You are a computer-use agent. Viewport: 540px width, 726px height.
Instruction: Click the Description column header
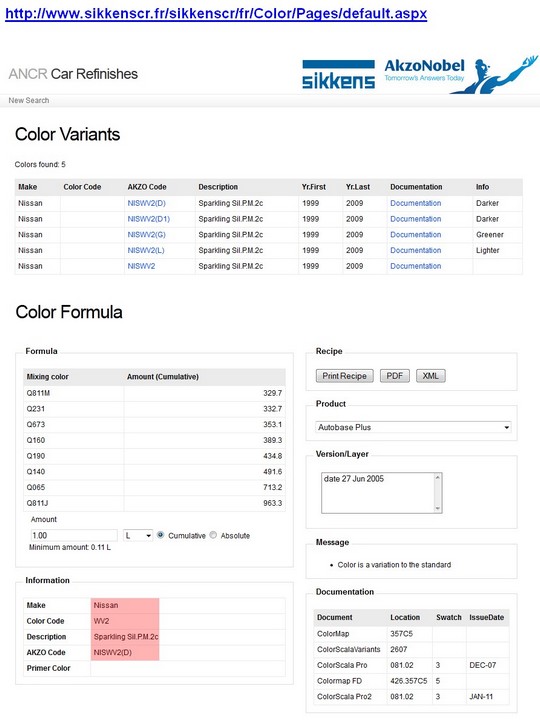coord(218,187)
